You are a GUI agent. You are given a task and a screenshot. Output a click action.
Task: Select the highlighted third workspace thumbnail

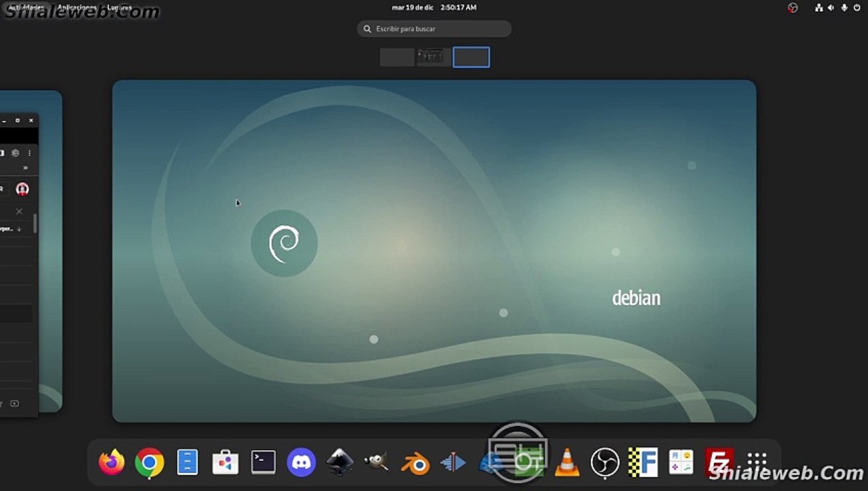pos(471,57)
